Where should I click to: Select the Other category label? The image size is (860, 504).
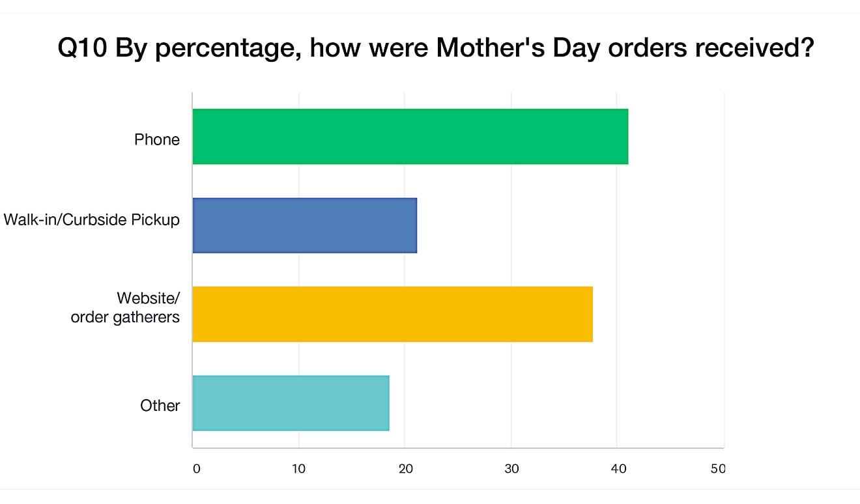160,406
